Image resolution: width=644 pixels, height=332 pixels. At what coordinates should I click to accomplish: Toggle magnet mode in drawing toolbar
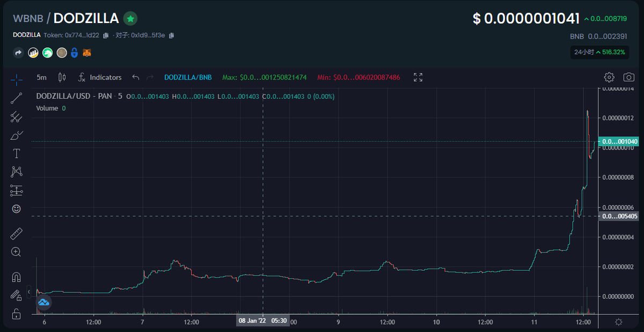pos(17,277)
